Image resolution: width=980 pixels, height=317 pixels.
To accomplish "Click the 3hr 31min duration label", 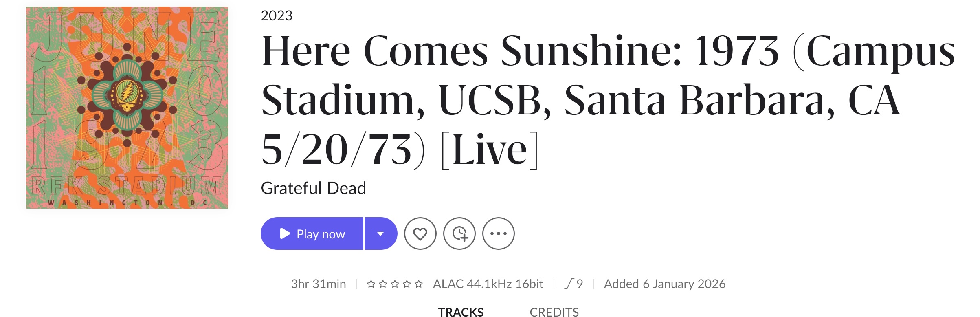I will [x=318, y=284].
